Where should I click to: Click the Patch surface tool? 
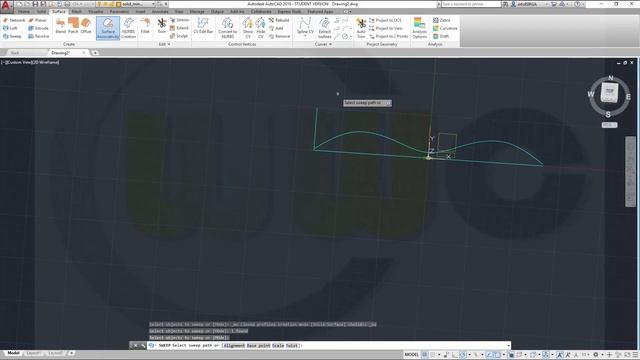[x=73, y=25]
